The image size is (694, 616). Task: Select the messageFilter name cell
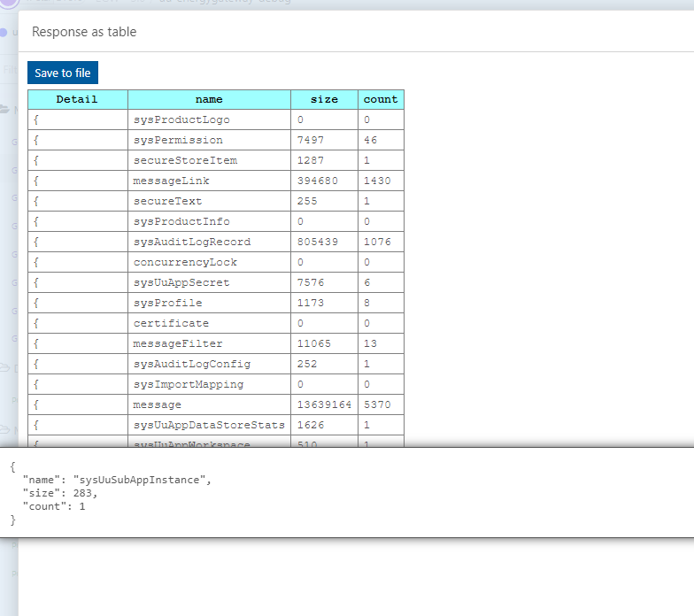(x=209, y=343)
